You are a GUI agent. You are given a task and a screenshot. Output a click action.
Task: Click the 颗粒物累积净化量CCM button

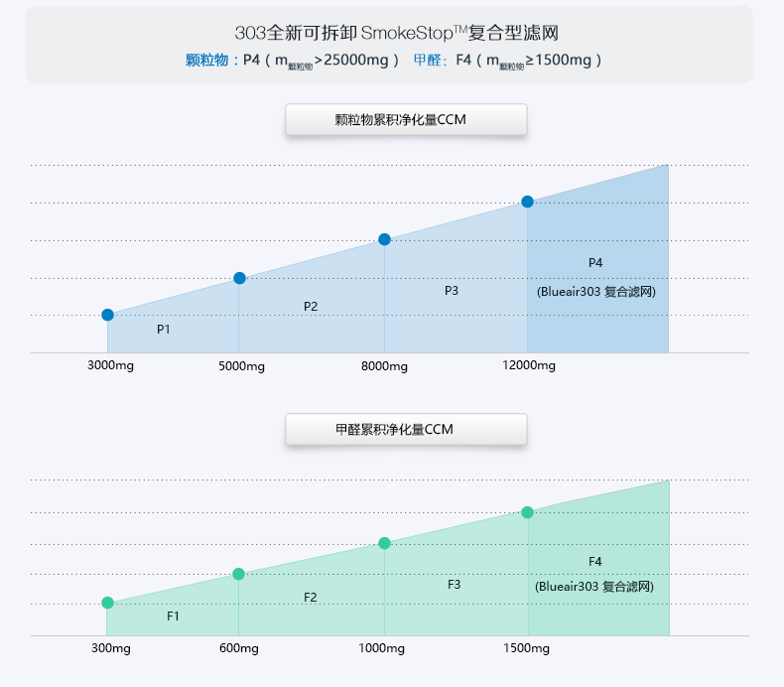405,120
